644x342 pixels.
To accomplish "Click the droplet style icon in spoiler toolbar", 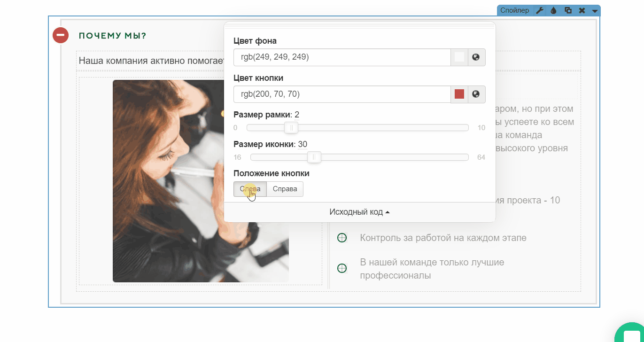I will 553,10.
